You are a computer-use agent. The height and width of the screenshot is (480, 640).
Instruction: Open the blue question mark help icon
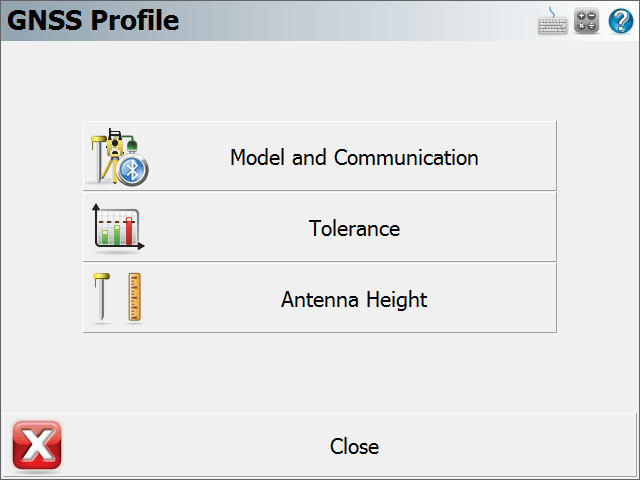621,21
